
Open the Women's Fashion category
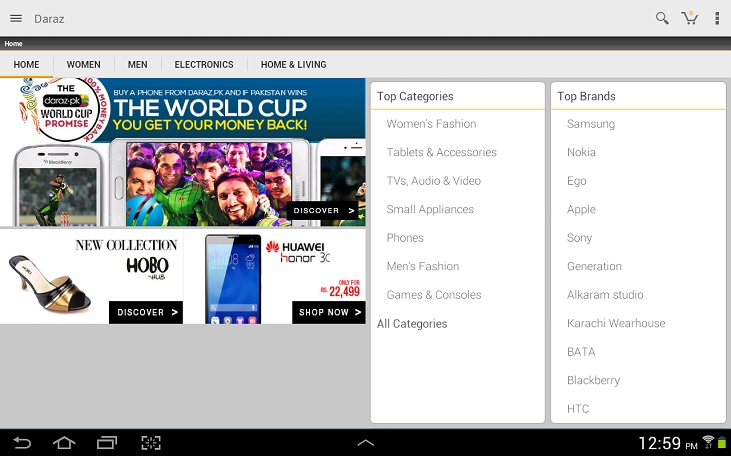pos(431,124)
